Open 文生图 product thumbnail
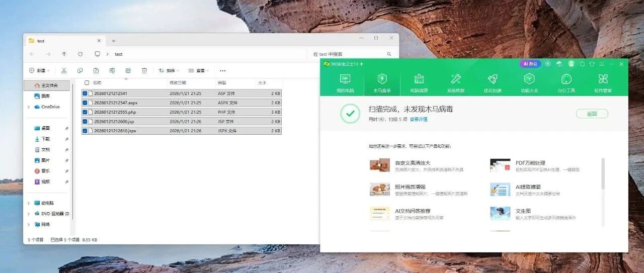The image size is (644, 273). pos(500,213)
